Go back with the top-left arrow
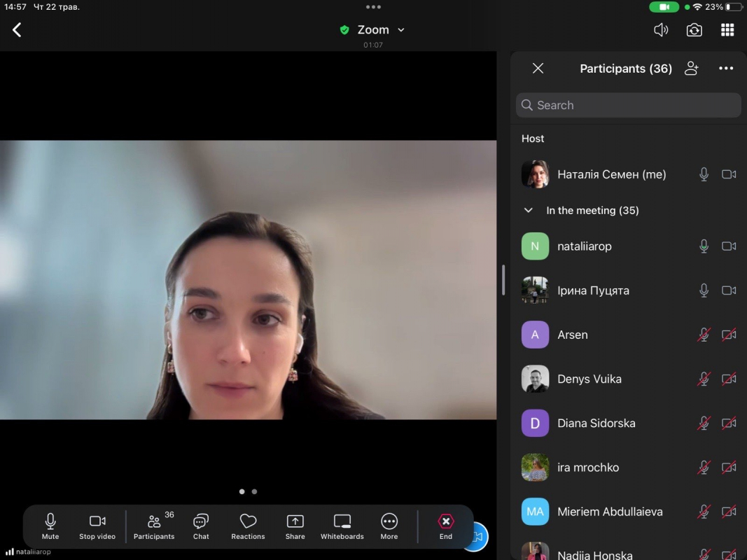This screenshot has width=747, height=560. click(18, 29)
